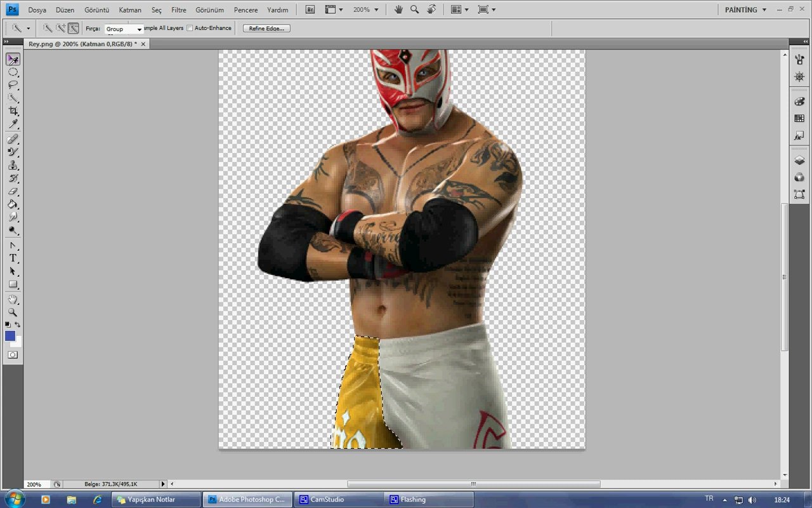
Task: Open the Düzen menu
Action: [65, 10]
